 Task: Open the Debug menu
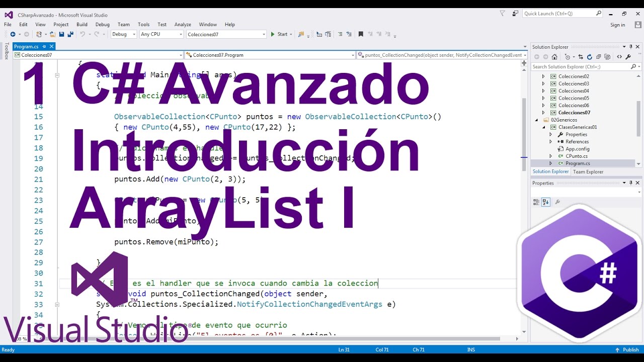click(x=102, y=24)
